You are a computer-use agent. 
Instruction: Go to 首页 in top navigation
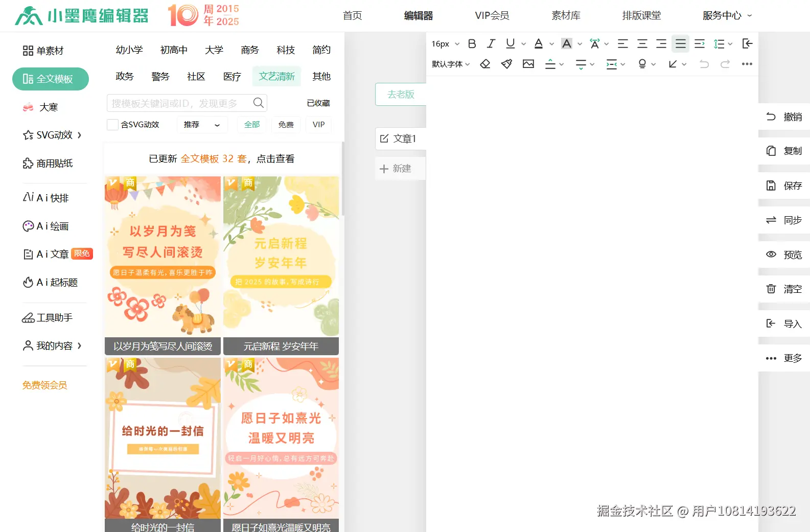point(353,16)
